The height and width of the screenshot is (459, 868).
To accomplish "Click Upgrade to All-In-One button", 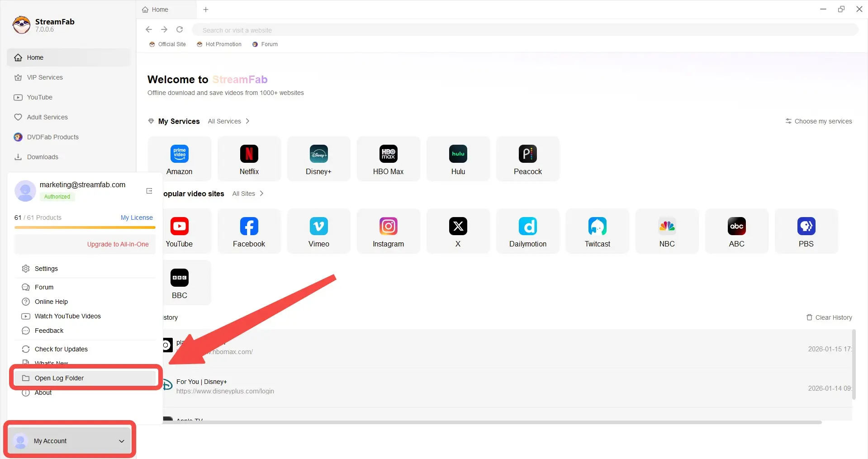I will point(85,244).
